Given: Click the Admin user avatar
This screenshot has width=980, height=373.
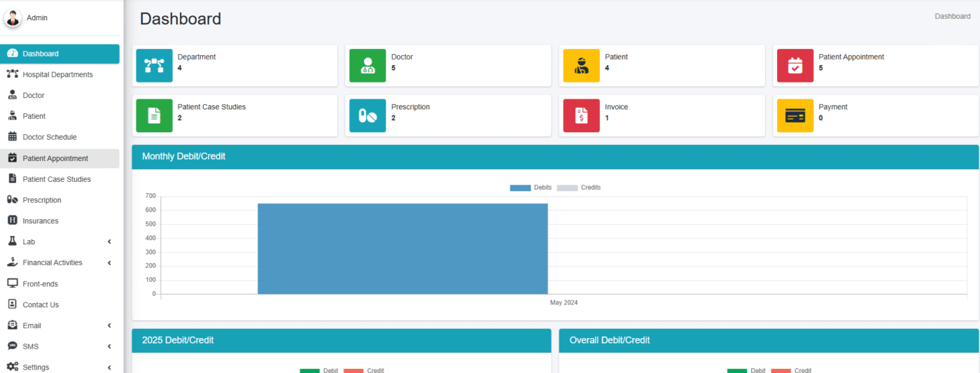Looking at the screenshot, I should [13, 18].
